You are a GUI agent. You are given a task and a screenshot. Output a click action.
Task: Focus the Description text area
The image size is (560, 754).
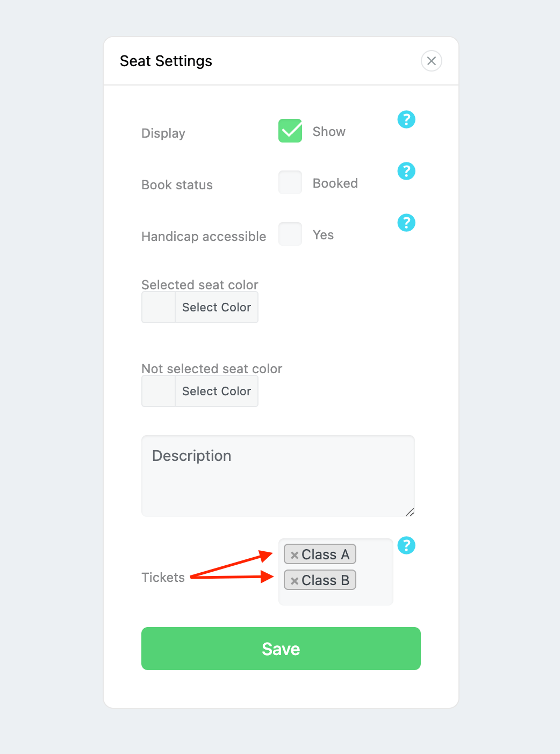click(x=278, y=476)
